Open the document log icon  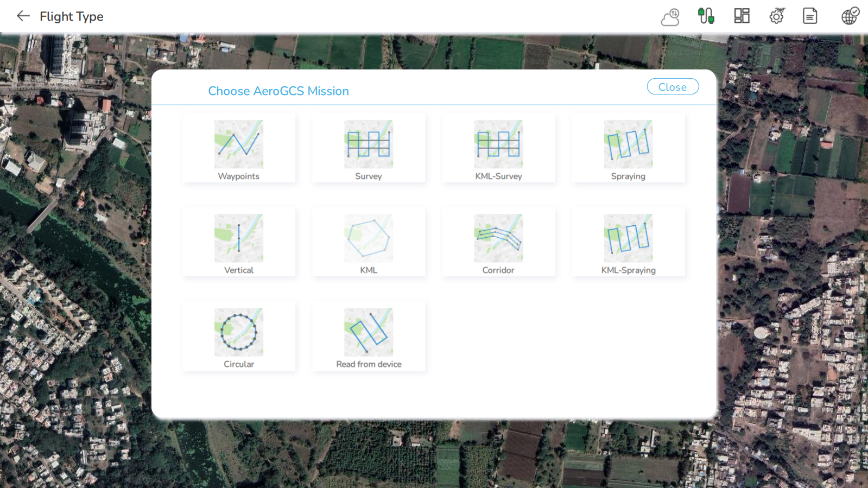pyautogui.click(x=810, y=16)
